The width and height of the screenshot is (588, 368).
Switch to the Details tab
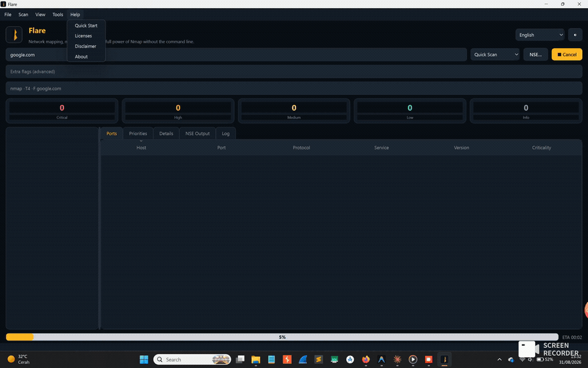pos(166,134)
